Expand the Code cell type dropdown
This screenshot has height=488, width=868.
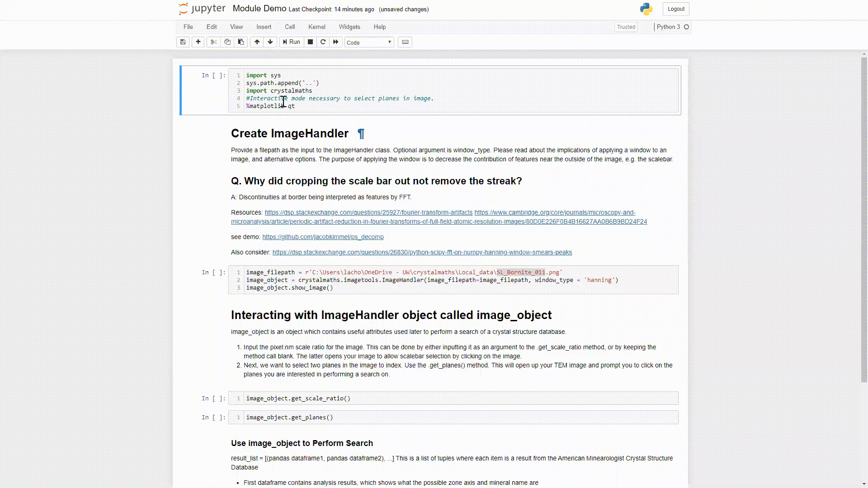[x=369, y=42]
